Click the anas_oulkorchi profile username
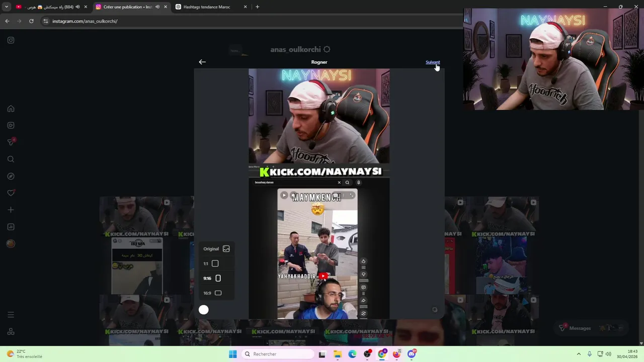Screen dimensions: 644x362 295,49
